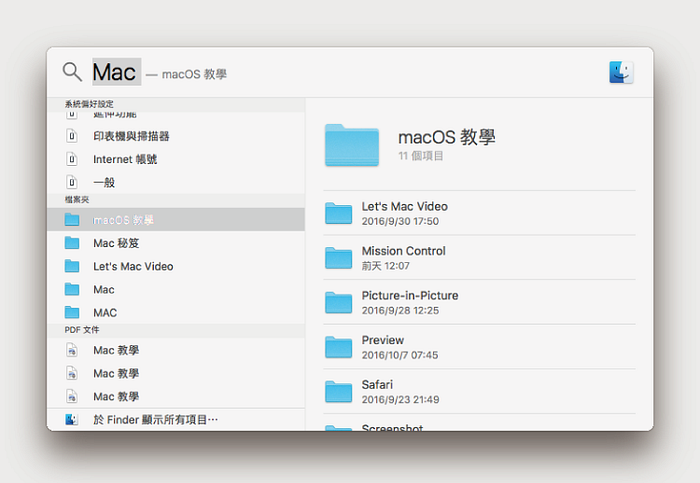Click the Safari folder icon
This screenshot has width=700, height=483.
tap(338, 391)
